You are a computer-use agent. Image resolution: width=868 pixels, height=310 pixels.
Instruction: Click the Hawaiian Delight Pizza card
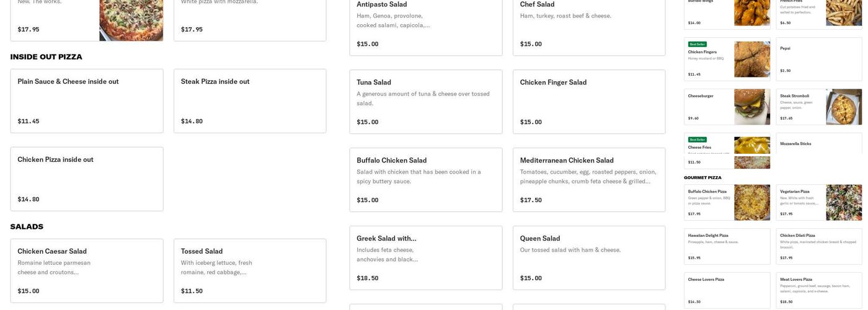click(727, 247)
